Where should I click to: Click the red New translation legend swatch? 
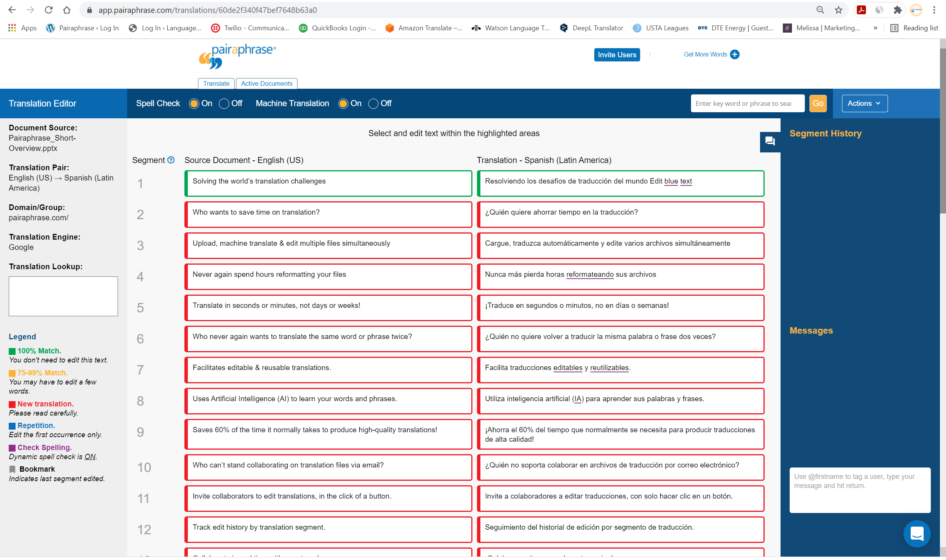12,405
